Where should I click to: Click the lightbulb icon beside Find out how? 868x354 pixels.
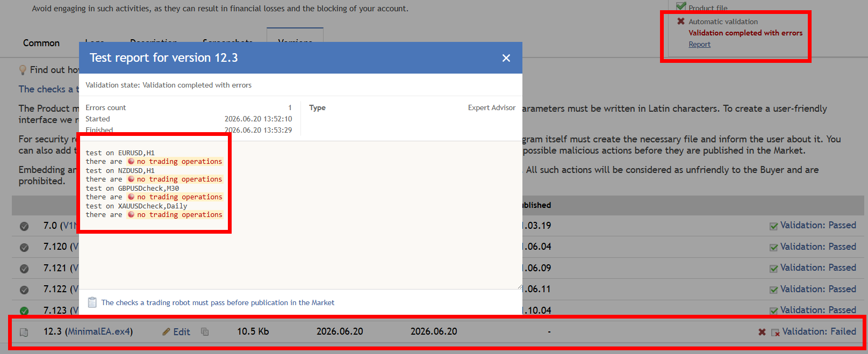[23, 70]
